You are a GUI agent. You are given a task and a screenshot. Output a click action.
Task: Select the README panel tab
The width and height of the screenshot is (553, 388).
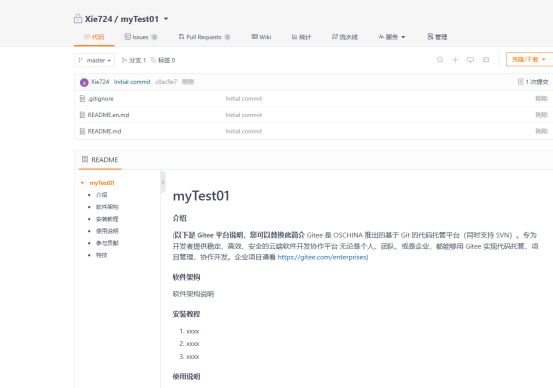pos(100,160)
